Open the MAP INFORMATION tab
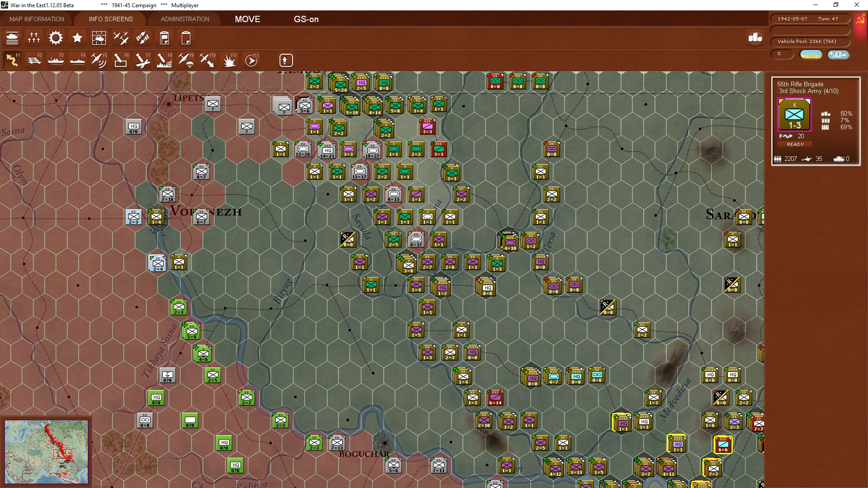 pyautogui.click(x=37, y=19)
